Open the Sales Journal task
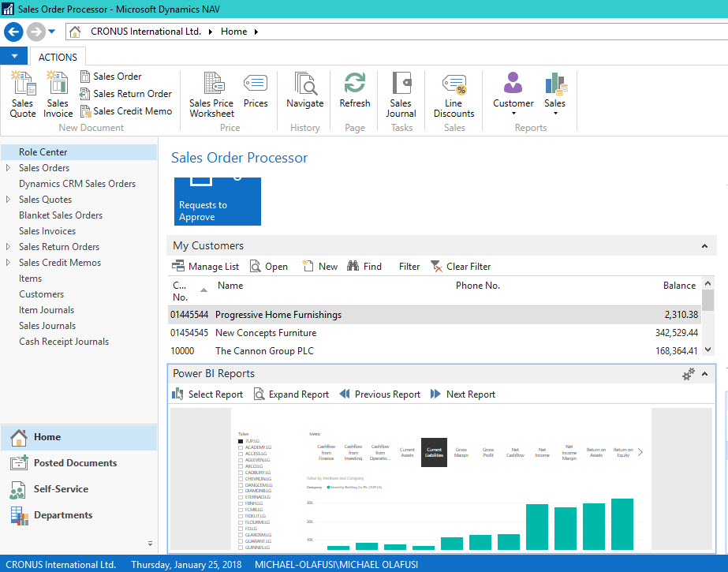Screen dimensions: 728x572 point(401,94)
